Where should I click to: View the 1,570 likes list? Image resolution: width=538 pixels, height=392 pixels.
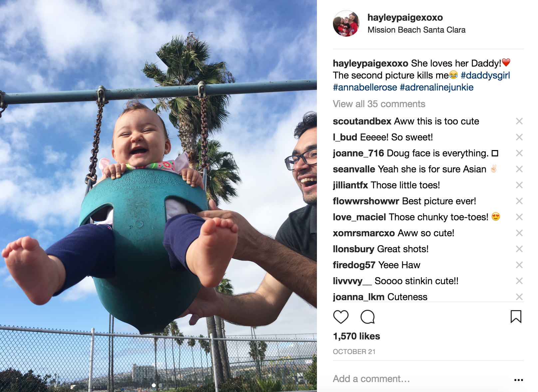tap(356, 336)
